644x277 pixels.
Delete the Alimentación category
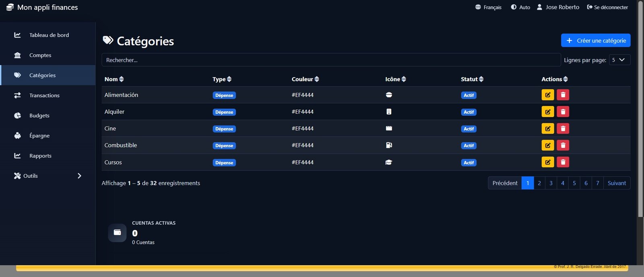click(563, 95)
